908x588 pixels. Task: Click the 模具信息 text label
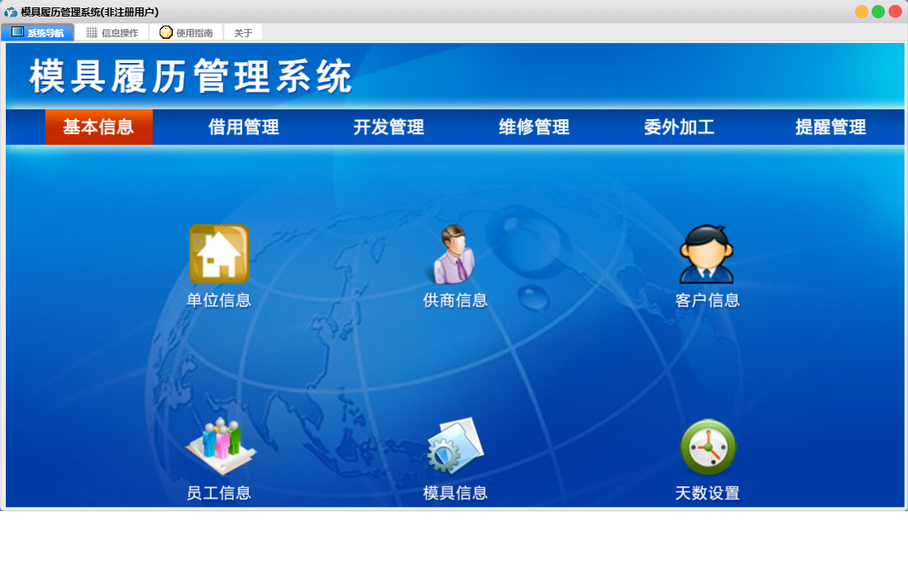pos(455,493)
